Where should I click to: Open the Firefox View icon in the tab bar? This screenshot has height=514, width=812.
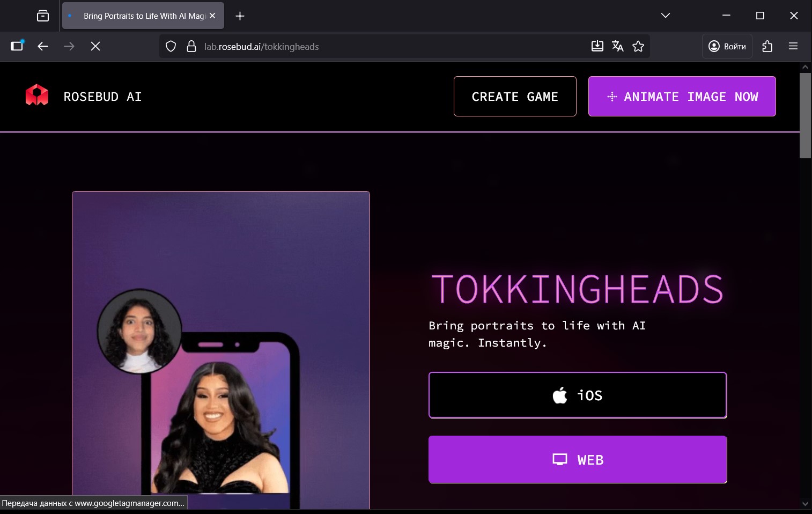tap(43, 16)
